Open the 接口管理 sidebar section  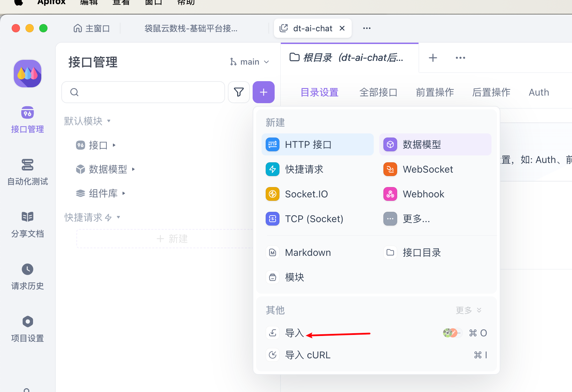pos(28,120)
